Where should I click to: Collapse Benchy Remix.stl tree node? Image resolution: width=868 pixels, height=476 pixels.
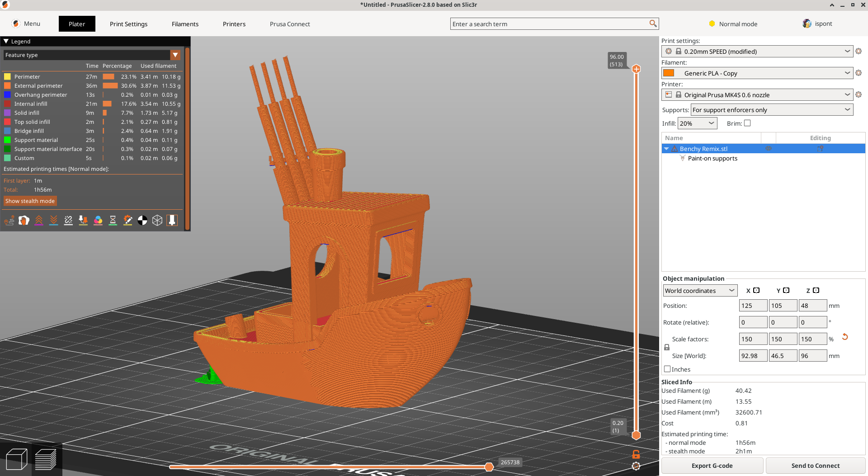pyautogui.click(x=666, y=149)
